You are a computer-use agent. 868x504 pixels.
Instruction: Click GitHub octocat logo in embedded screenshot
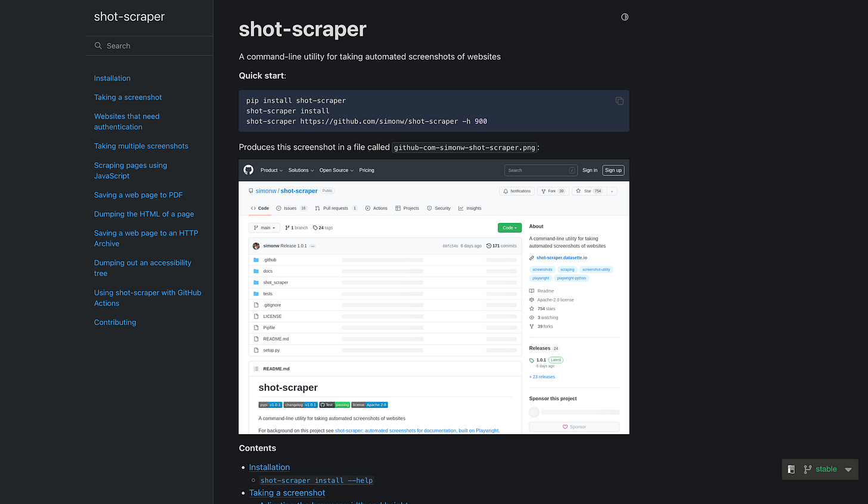point(249,170)
